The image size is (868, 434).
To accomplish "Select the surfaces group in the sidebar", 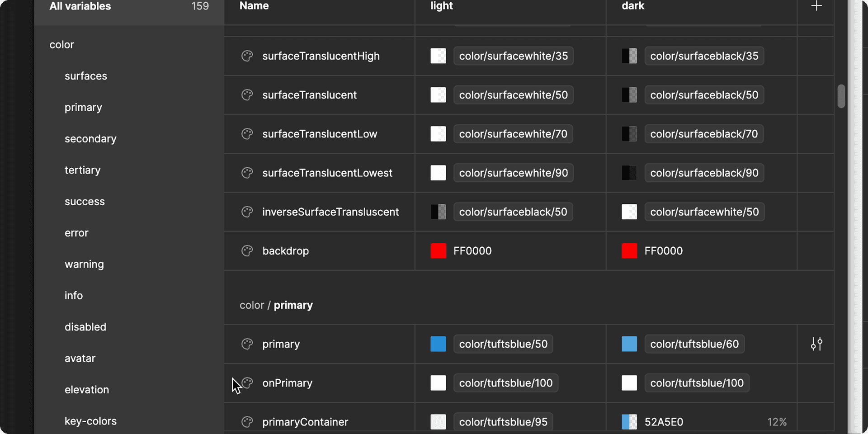I will coord(86,76).
